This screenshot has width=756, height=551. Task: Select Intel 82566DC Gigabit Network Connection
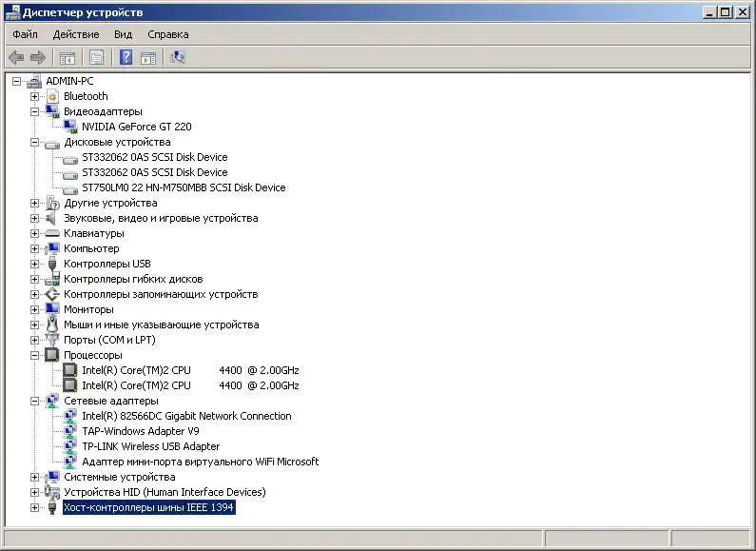[x=186, y=416]
